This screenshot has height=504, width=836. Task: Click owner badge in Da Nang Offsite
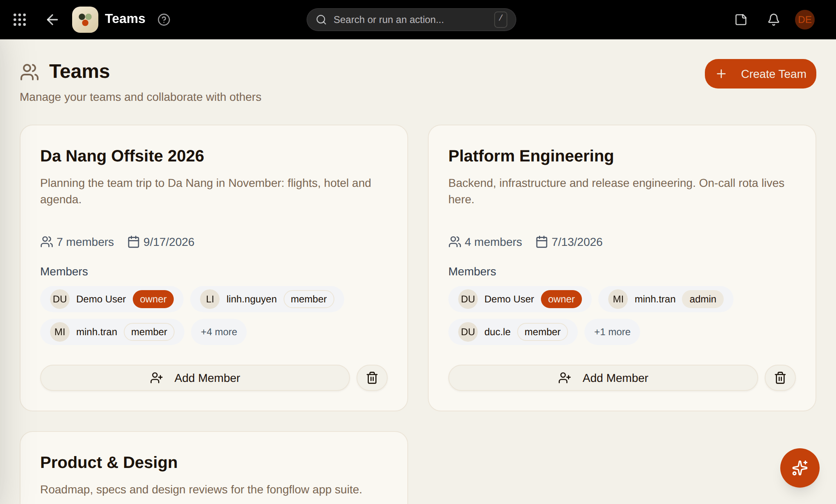[x=153, y=299]
